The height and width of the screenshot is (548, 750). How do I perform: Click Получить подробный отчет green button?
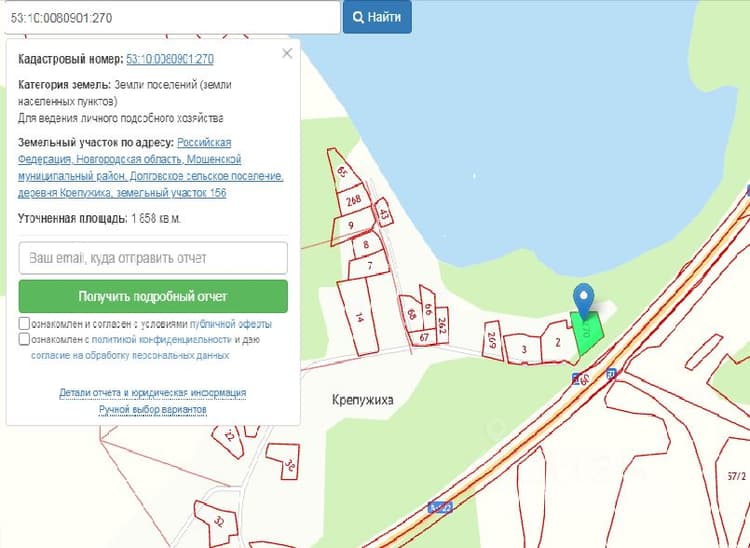click(x=153, y=296)
